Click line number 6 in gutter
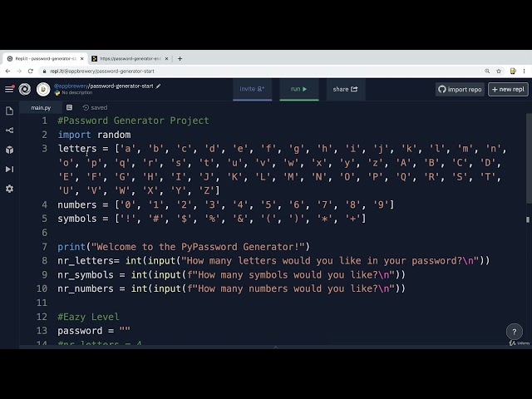Image resolution: width=532 pixels, height=399 pixels. click(x=44, y=233)
